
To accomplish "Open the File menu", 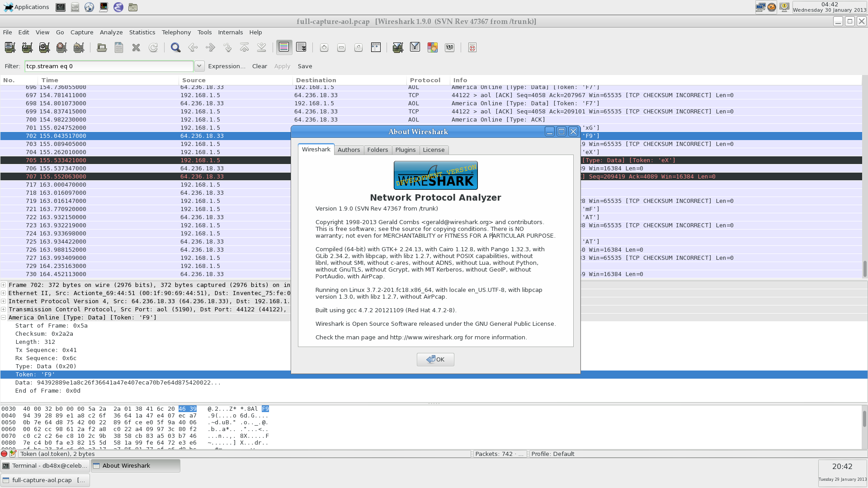I will [8, 33].
